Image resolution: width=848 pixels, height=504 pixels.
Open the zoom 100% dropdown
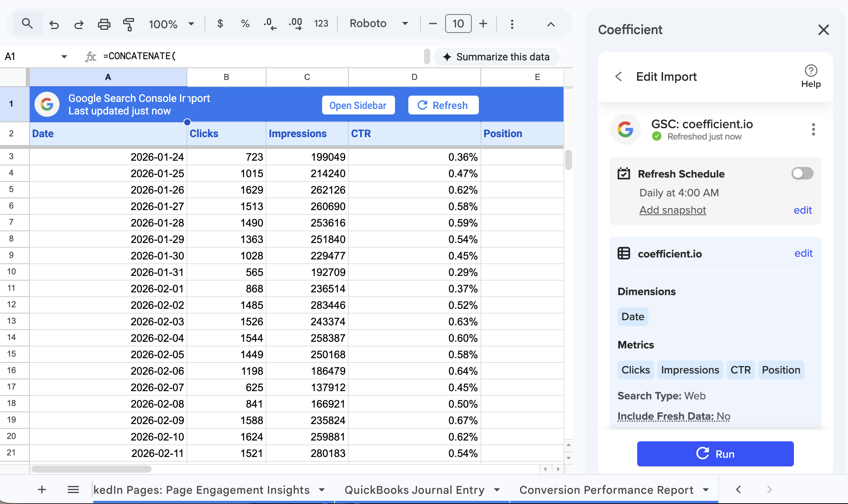[x=171, y=24]
